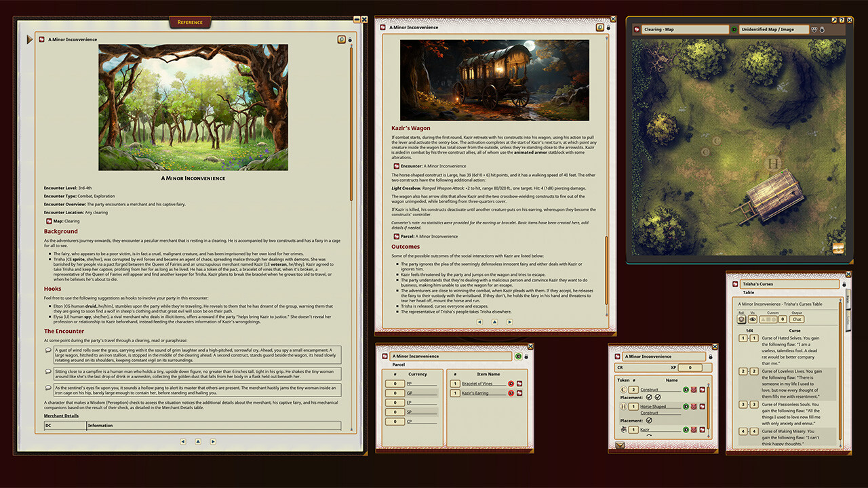
Task: Click the Construct NPC red monster icon
Action: tap(694, 390)
